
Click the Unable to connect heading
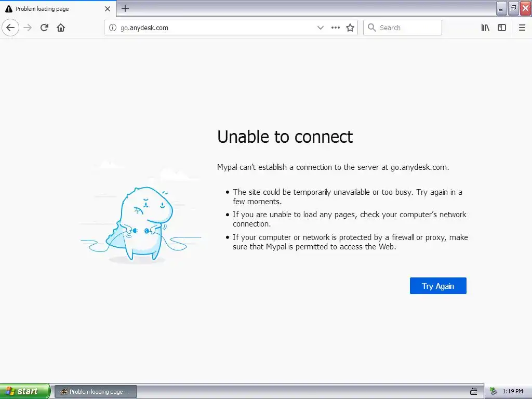pyautogui.click(x=285, y=137)
